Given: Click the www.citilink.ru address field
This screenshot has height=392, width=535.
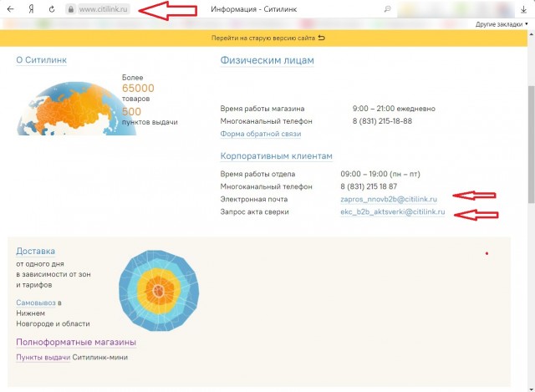Looking at the screenshot, I should (104, 9).
